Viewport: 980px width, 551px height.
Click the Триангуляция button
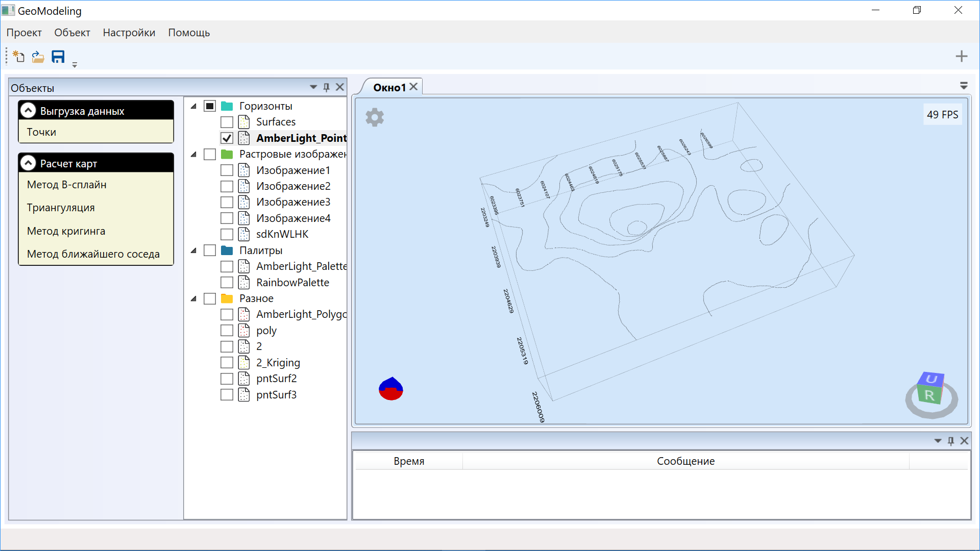(x=61, y=208)
